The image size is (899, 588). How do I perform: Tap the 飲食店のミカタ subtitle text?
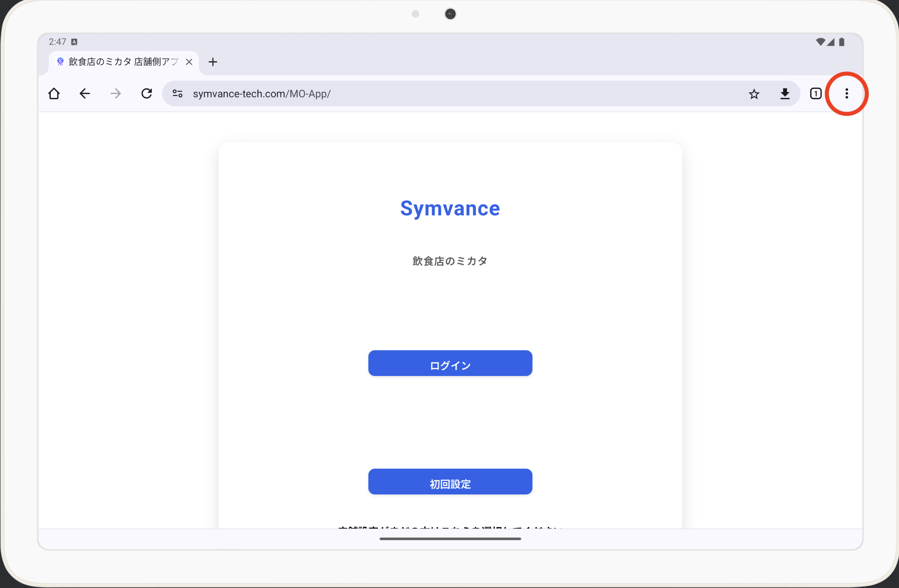coord(450,261)
